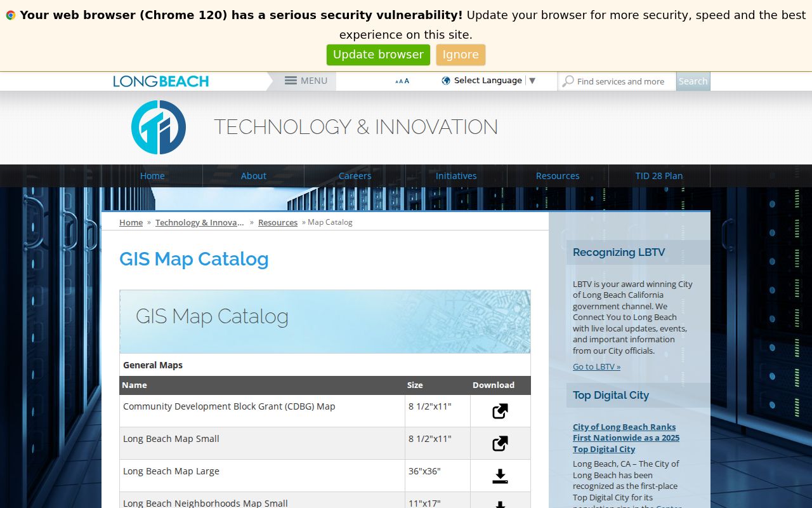Open external link for Long Beach Map Small
812x508 pixels.
500,444
